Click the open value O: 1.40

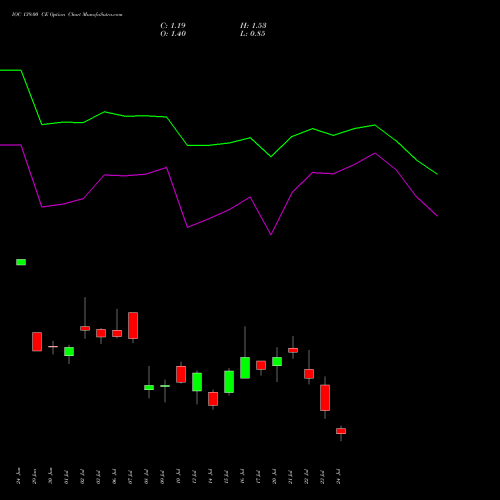(173, 34)
